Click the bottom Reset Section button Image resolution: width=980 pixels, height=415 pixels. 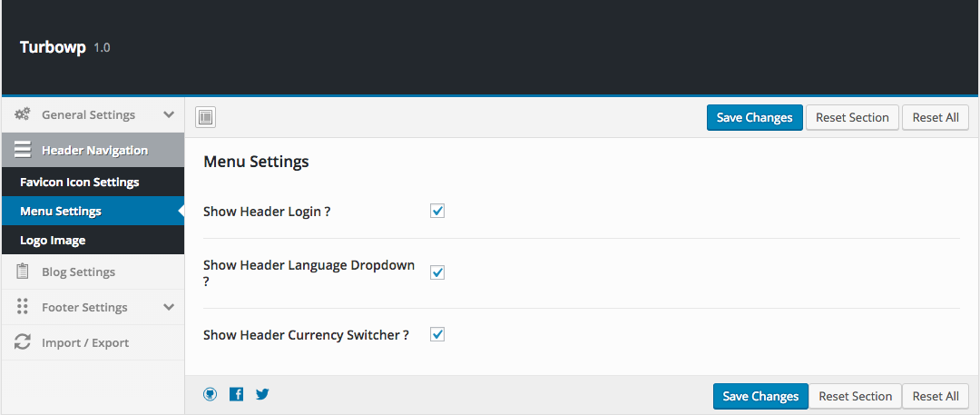pos(855,396)
